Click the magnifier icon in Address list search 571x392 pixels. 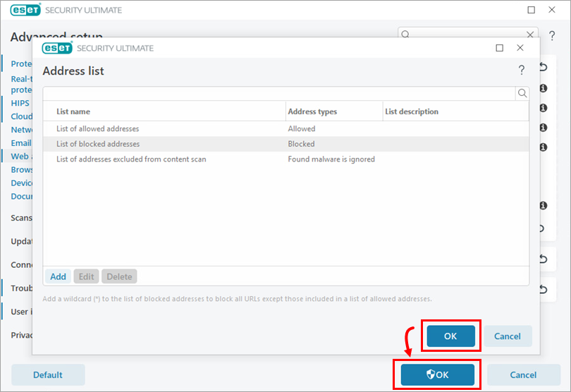click(522, 93)
